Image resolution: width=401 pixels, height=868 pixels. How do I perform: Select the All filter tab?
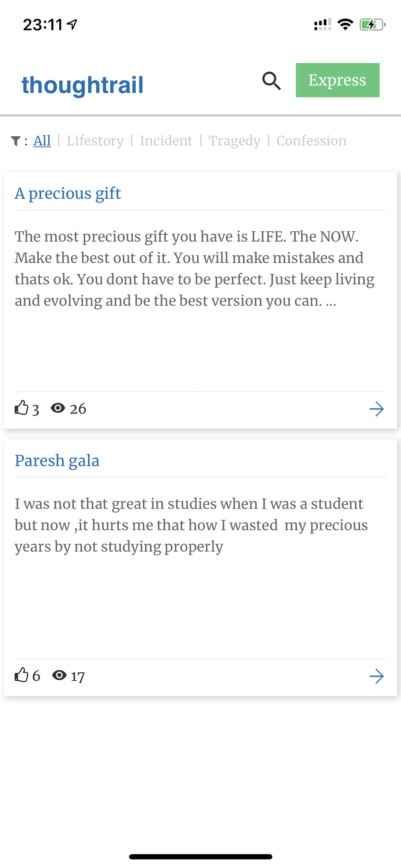42,140
